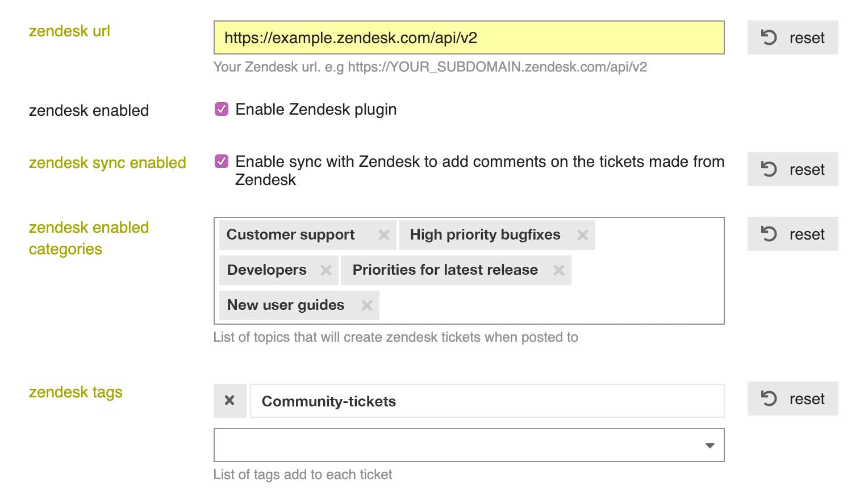
Task: Click the undo arrow icon beside zendesk tags
Action: (x=770, y=398)
